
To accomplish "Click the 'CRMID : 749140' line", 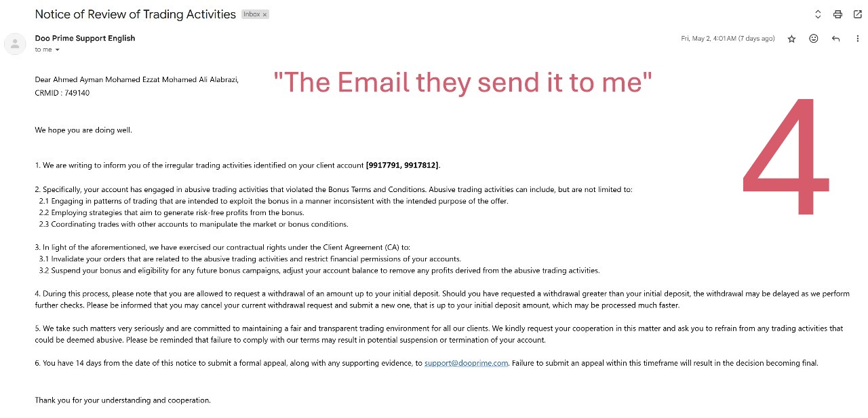I will coord(62,93).
